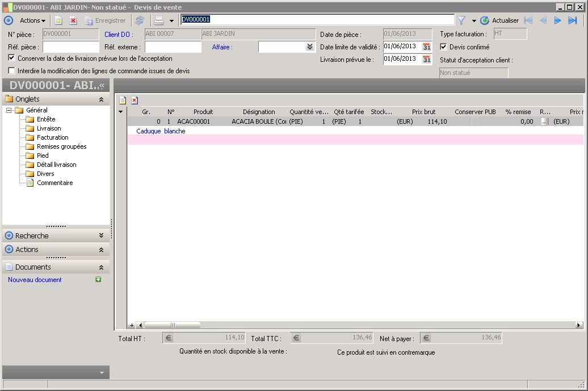
Task: Click the filter funnel icon
Action: pyautogui.click(x=461, y=20)
